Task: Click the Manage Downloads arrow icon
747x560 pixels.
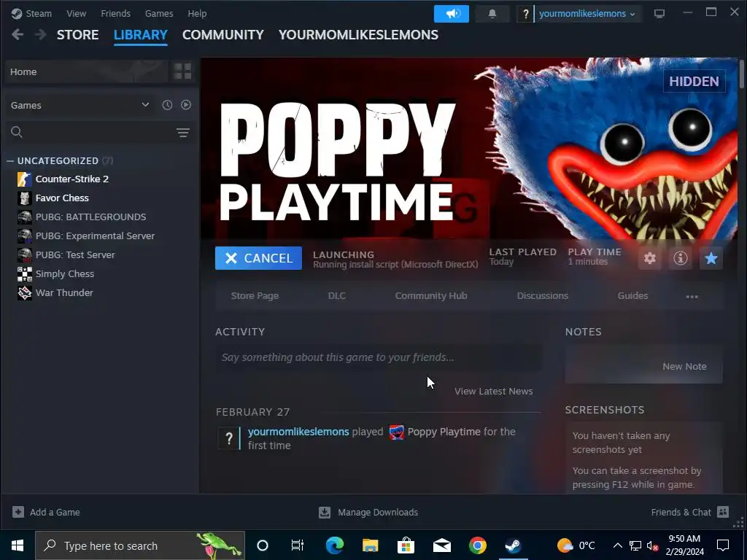Action: (x=325, y=512)
